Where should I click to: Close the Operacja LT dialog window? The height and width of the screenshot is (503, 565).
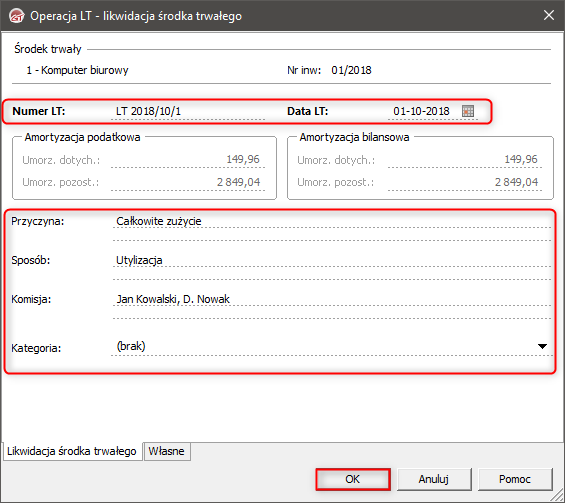pyautogui.click(x=549, y=15)
